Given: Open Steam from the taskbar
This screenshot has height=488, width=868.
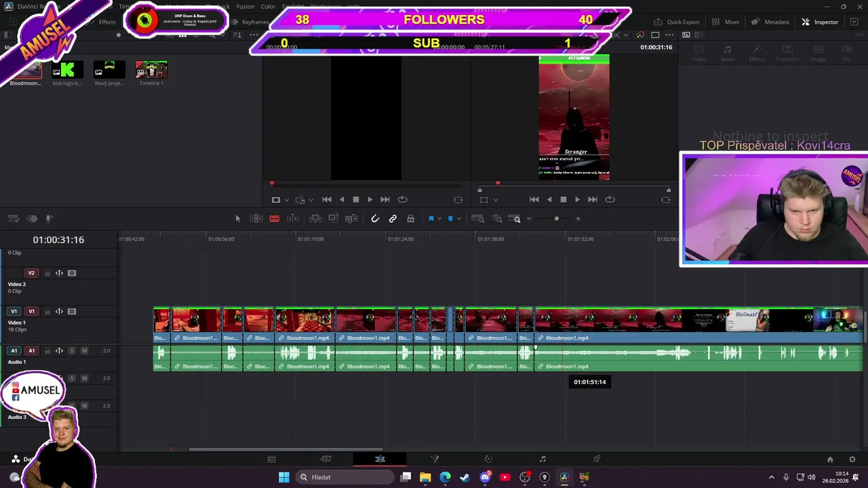Looking at the screenshot, I should (465, 477).
